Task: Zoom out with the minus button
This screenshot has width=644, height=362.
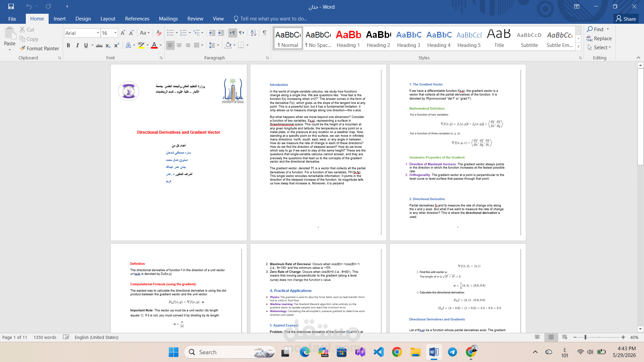Action: (575, 337)
